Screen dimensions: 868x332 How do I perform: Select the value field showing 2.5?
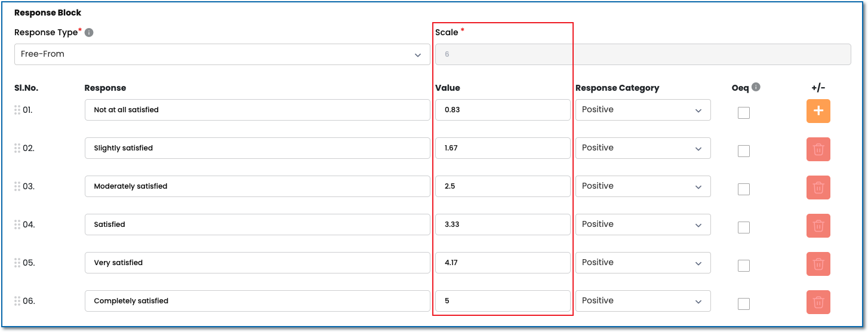pos(503,186)
